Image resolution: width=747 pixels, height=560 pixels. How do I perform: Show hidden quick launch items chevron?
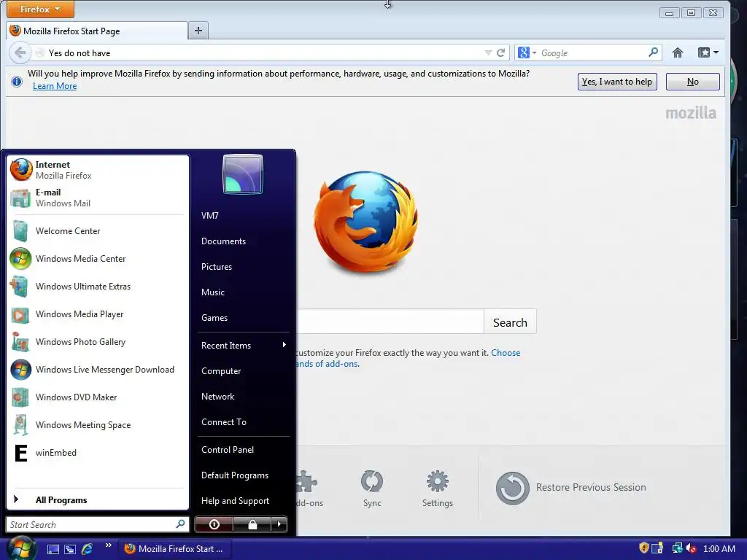(109, 545)
